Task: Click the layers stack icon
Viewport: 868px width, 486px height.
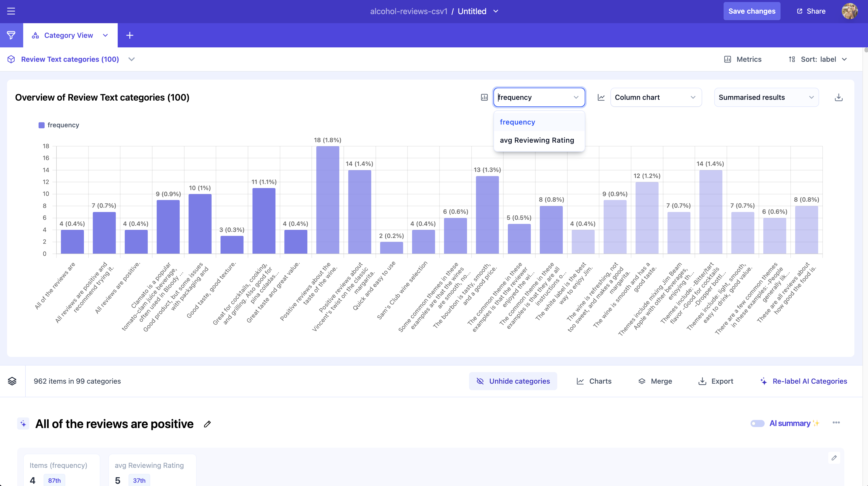Action: tap(12, 381)
